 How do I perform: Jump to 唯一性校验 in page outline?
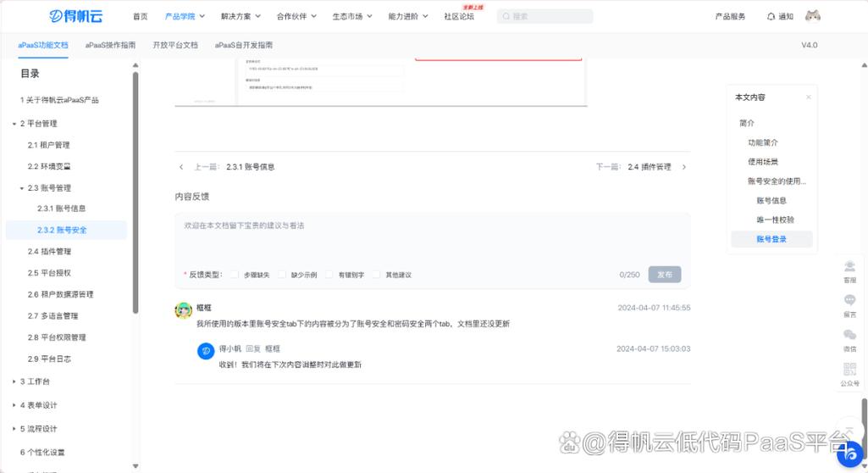point(776,220)
